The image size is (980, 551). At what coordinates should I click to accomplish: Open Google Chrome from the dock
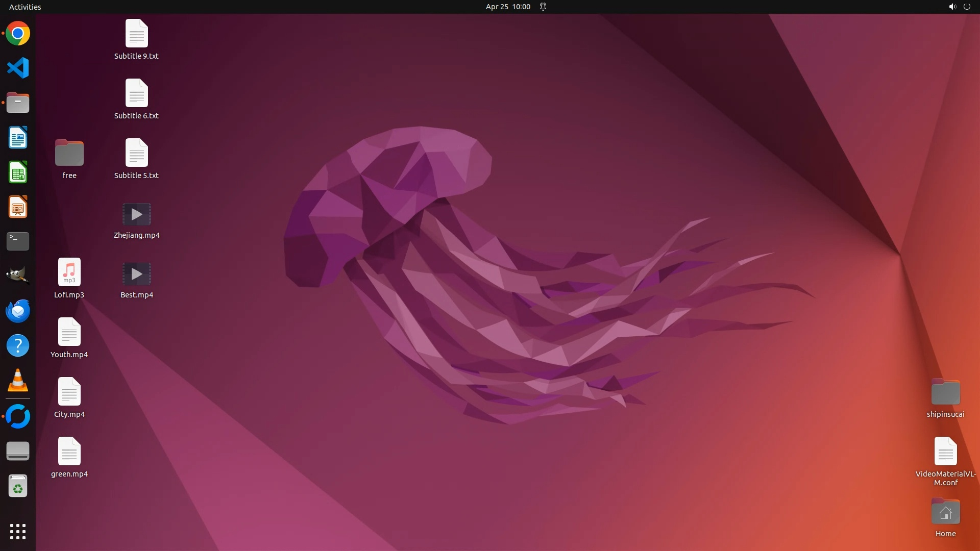click(x=18, y=34)
